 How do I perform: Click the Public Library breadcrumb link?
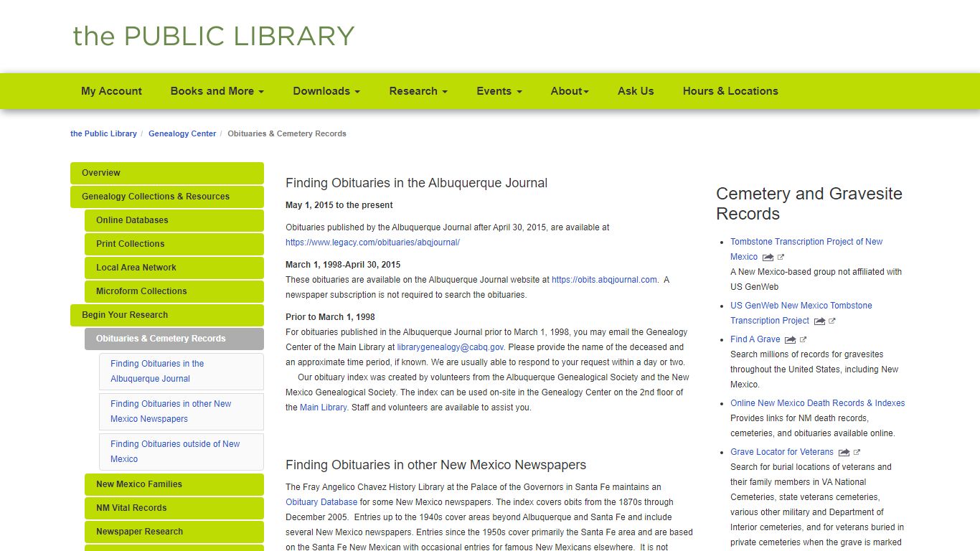pyautogui.click(x=103, y=133)
